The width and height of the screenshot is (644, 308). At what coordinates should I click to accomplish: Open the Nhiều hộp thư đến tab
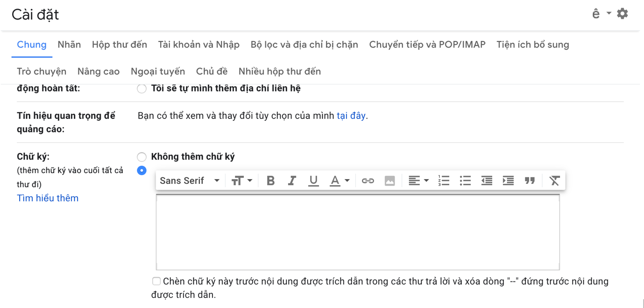pyautogui.click(x=280, y=71)
